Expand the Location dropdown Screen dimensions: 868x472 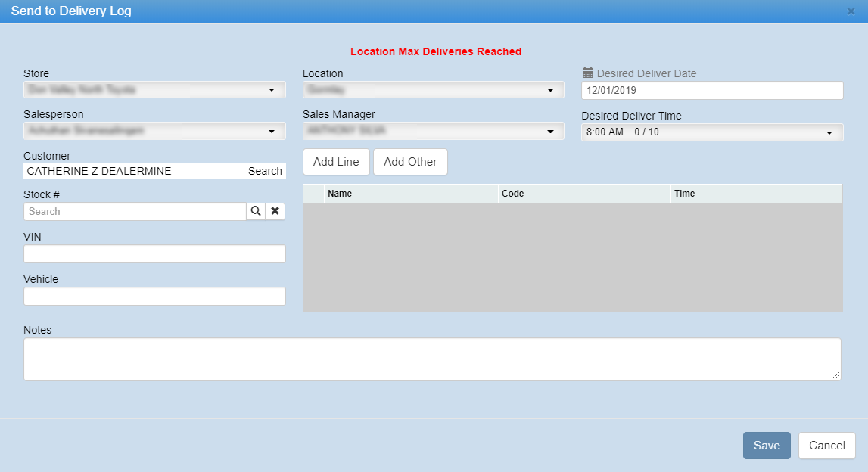[433, 90]
